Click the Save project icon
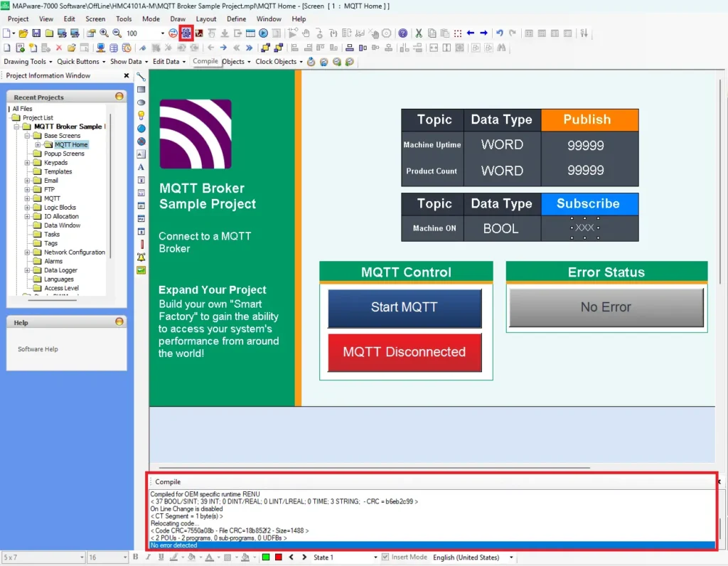Screen dimensions: 728x566 click(36, 33)
